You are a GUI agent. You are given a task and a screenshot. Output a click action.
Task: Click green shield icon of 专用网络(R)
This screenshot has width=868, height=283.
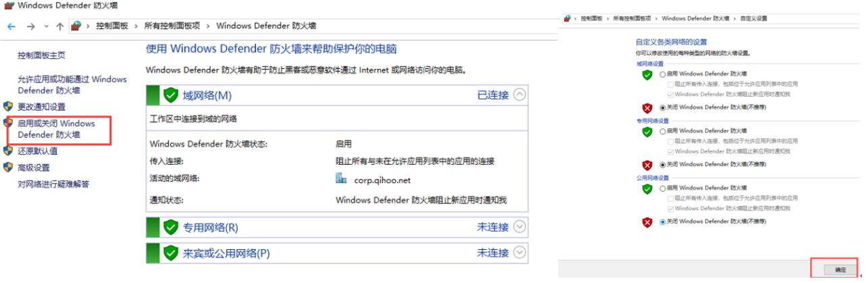click(171, 227)
